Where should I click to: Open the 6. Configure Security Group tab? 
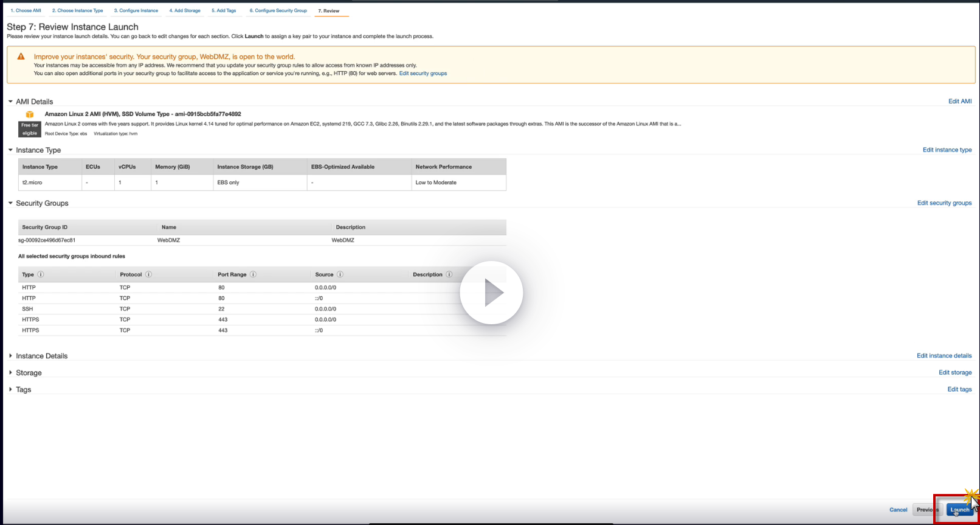[278, 10]
